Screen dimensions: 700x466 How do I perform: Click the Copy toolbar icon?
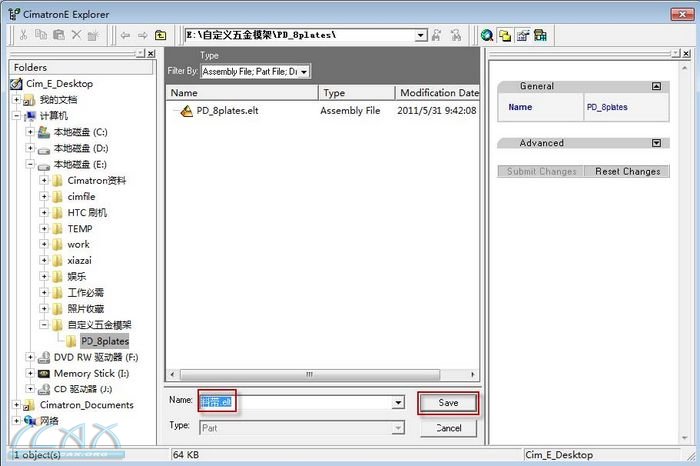(x=41, y=34)
